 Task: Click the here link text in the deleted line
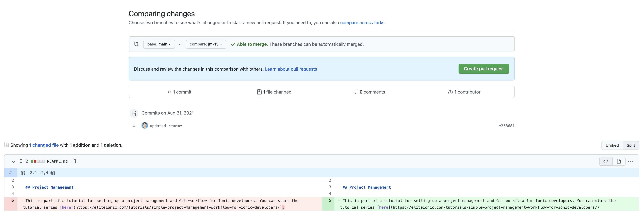pyautogui.click(x=67, y=207)
